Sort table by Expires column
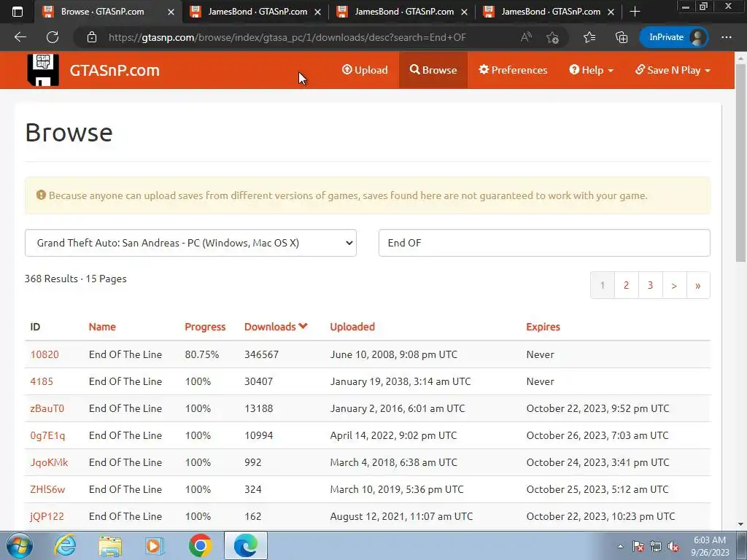Viewport: 747px width, 560px height. click(x=543, y=327)
